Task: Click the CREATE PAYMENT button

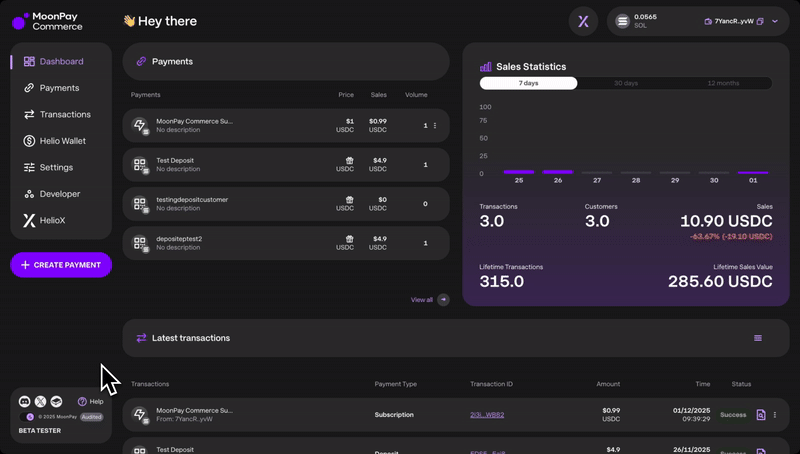Action: coord(61,265)
